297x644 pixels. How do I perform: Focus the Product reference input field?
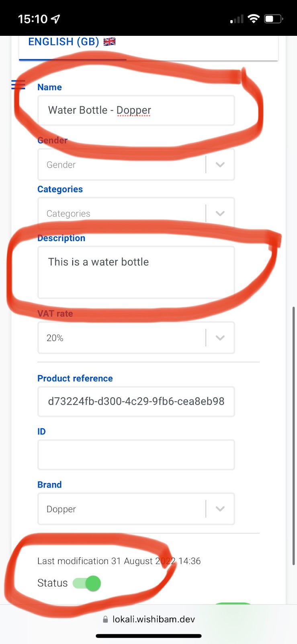tap(136, 401)
